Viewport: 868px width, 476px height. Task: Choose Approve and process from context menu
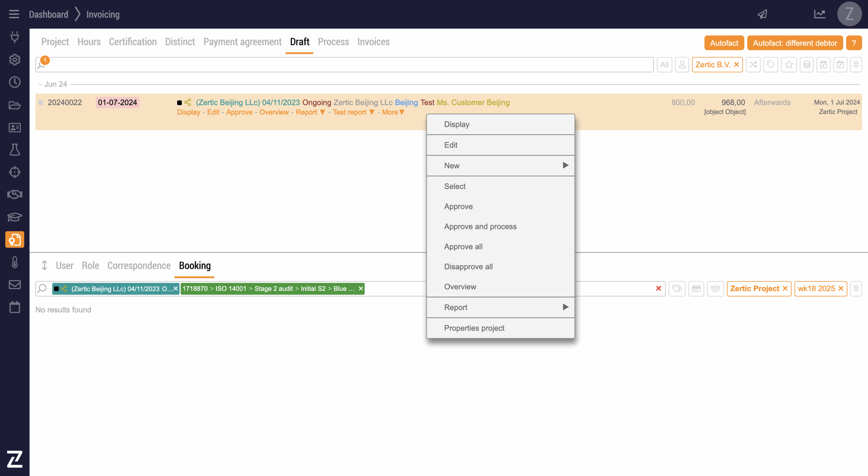[480, 226]
